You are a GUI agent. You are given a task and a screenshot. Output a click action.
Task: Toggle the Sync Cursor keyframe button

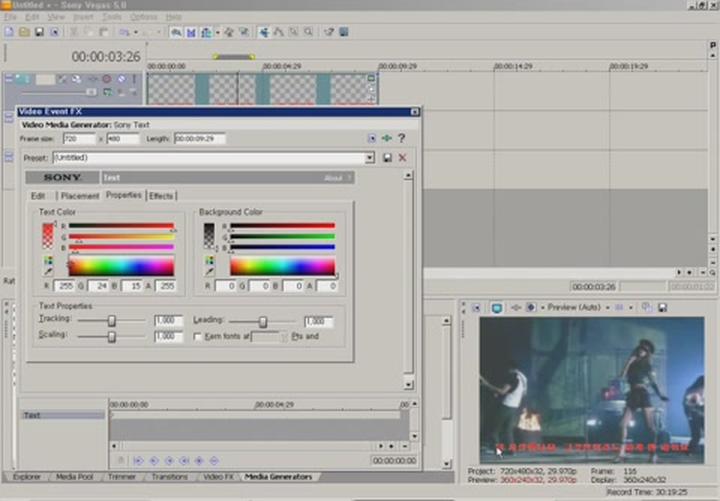(x=121, y=460)
